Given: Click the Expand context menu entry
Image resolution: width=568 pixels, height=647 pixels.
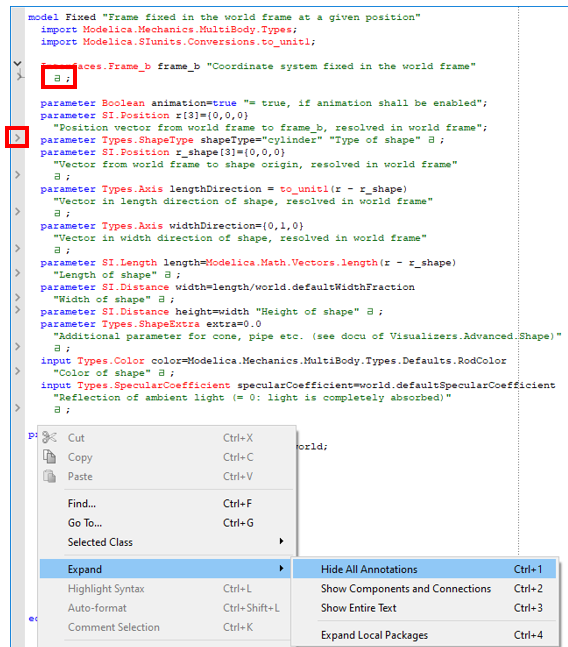Looking at the screenshot, I should [165, 569].
